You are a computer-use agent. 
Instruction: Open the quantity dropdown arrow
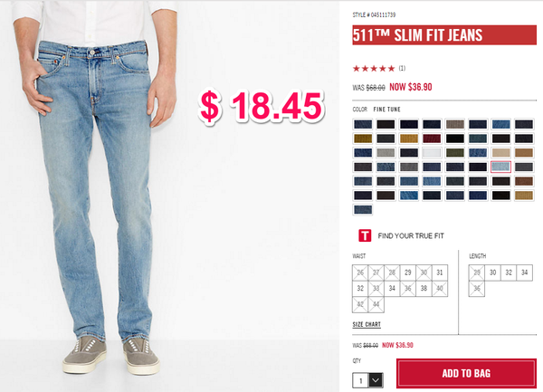[376, 380]
